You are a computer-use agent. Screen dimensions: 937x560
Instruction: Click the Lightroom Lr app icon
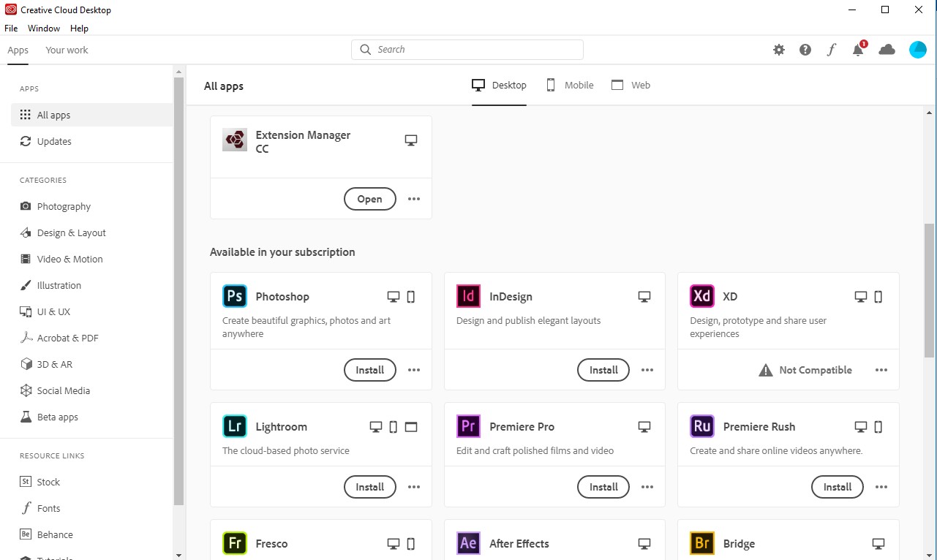(235, 426)
